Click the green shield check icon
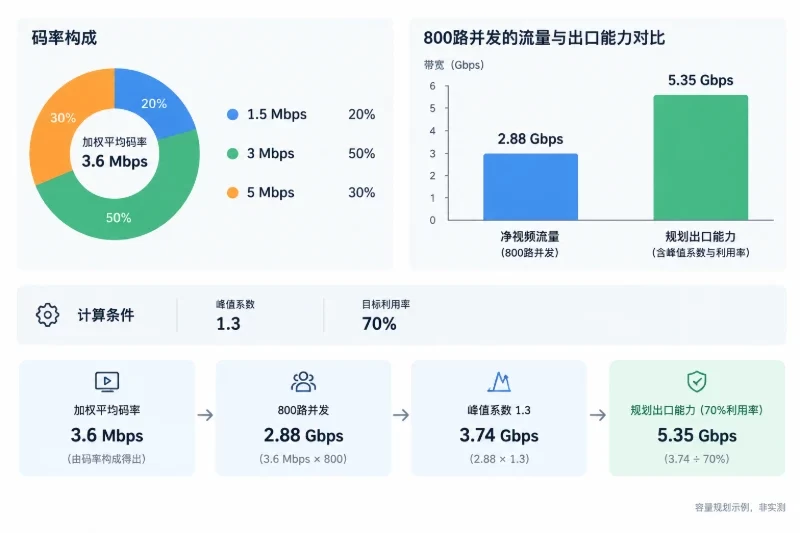800x533 pixels. (x=696, y=382)
